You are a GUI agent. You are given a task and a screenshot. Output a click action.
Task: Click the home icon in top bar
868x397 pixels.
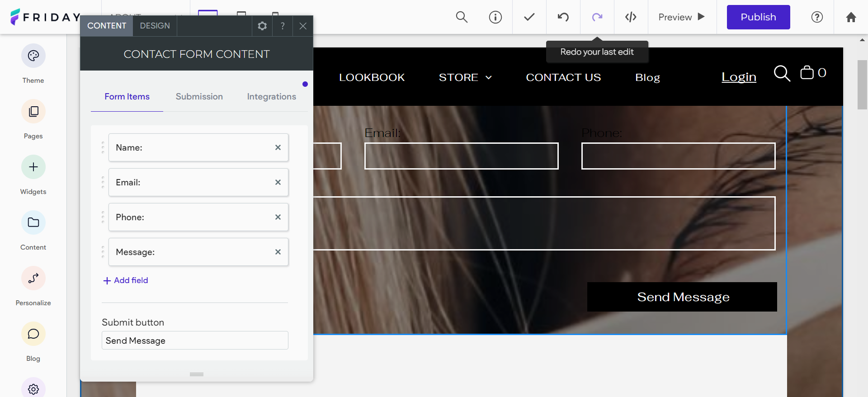pyautogui.click(x=851, y=17)
